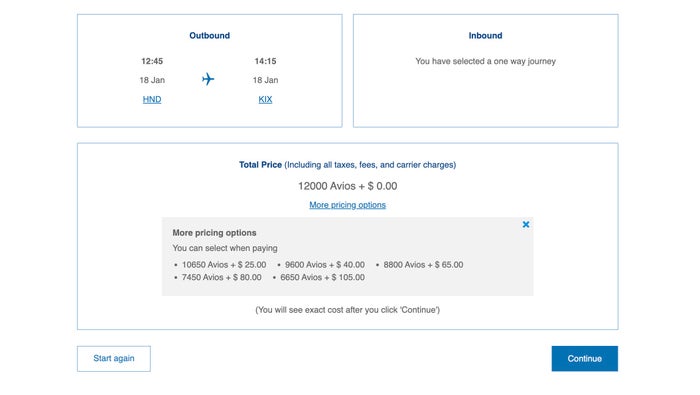Select the 6650 Avios + $ 105.00 option text
Image resolution: width=700 pixels, height=395 pixels.
[x=322, y=277]
